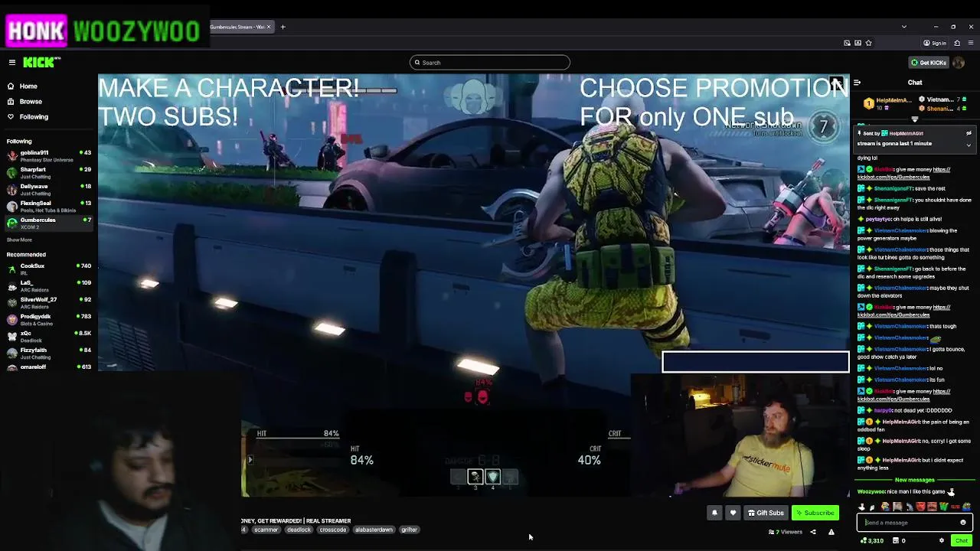This screenshot has height=551, width=980.
Task: Click Gift Subs button
Action: pyautogui.click(x=766, y=513)
